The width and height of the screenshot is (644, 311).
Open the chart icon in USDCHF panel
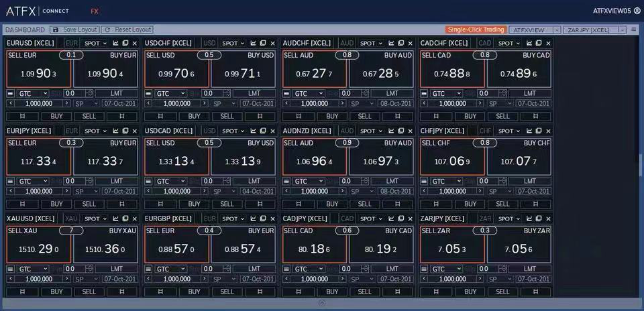(254, 43)
